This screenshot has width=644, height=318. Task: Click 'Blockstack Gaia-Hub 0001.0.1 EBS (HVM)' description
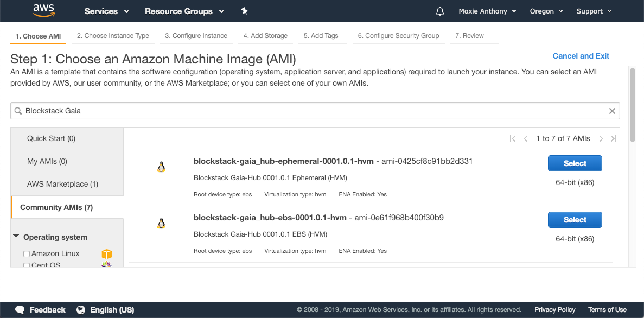[x=260, y=234]
